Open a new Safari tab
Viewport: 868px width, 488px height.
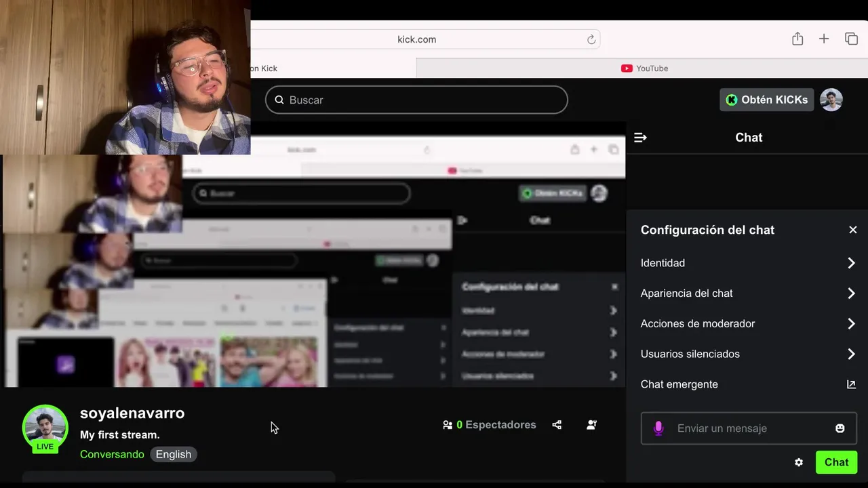824,39
